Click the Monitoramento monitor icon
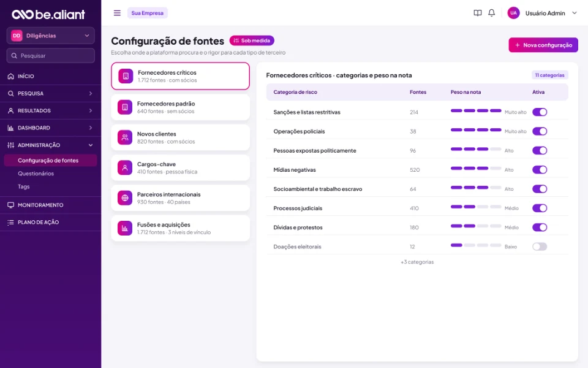Screen dimensions: 588x368 pyautogui.click(x=10, y=205)
